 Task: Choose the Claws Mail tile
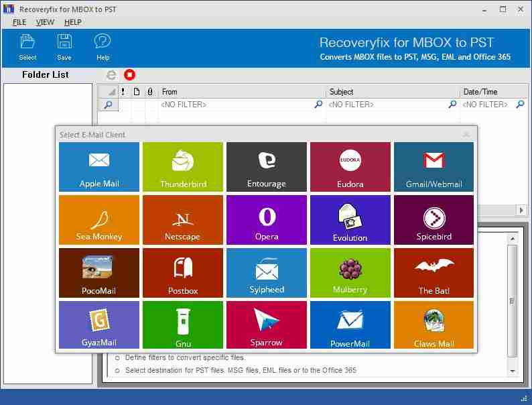point(434,325)
